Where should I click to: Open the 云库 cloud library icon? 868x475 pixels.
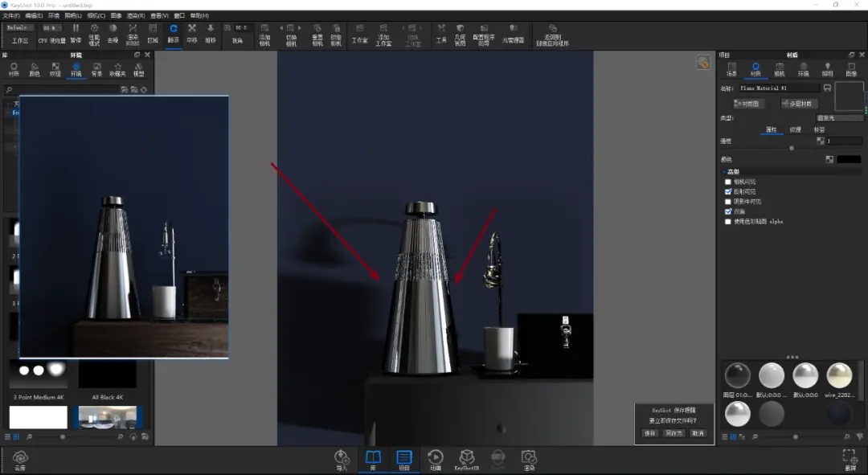[20, 460]
